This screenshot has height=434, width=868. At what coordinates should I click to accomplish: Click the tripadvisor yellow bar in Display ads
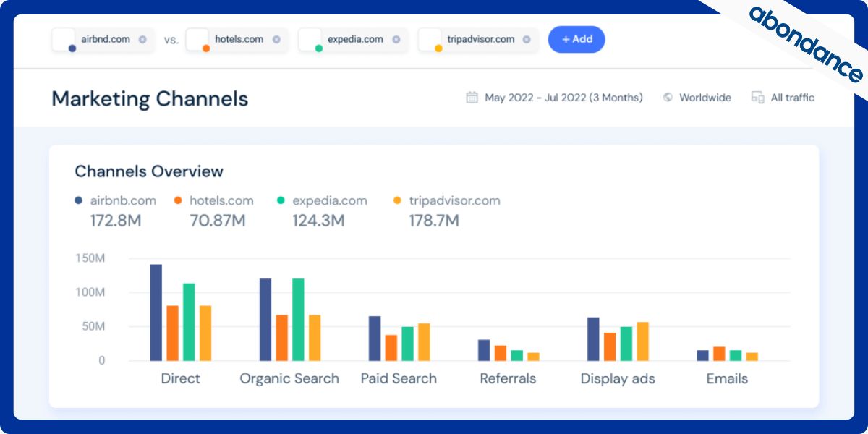[642, 341]
